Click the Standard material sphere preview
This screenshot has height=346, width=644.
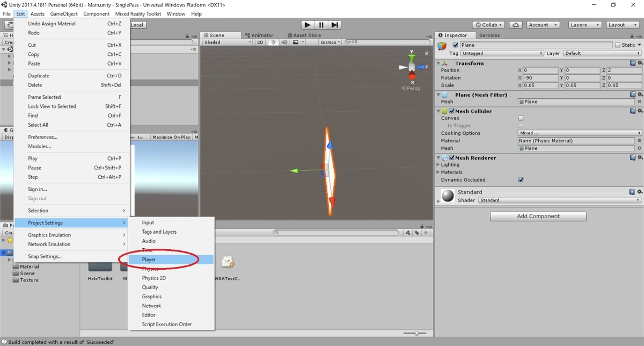(x=448, y=196)
